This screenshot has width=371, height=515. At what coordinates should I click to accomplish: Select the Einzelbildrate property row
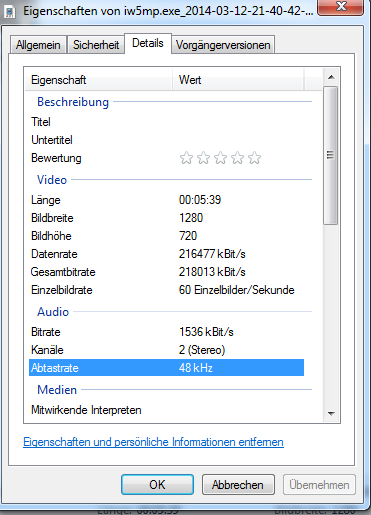(x=166, y=290)
